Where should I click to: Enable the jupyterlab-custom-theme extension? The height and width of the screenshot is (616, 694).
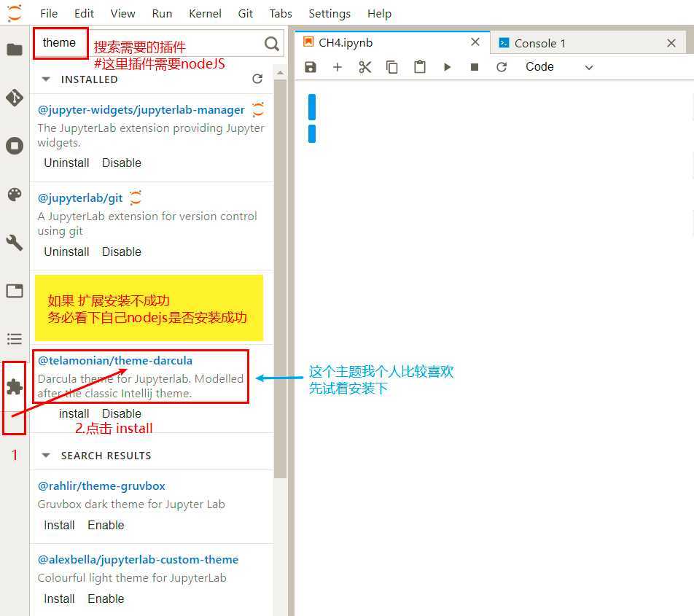pos(106,599)
